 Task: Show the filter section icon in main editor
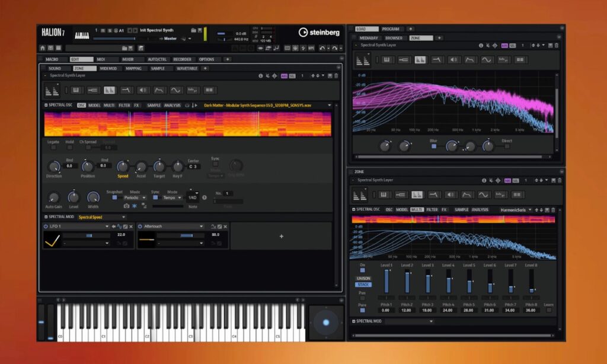[126, 90]
